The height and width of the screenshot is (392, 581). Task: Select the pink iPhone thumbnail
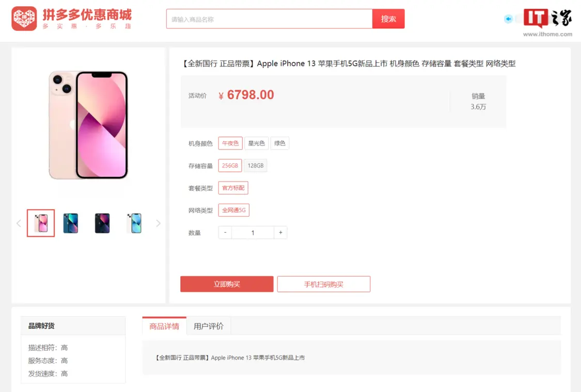click(41, 223)
